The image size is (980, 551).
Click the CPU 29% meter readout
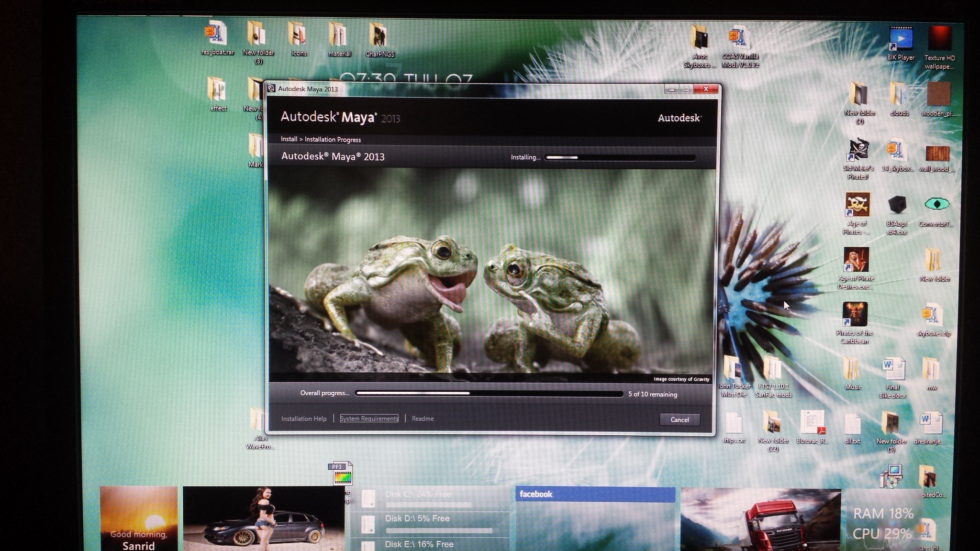click(x=881, y=533)
